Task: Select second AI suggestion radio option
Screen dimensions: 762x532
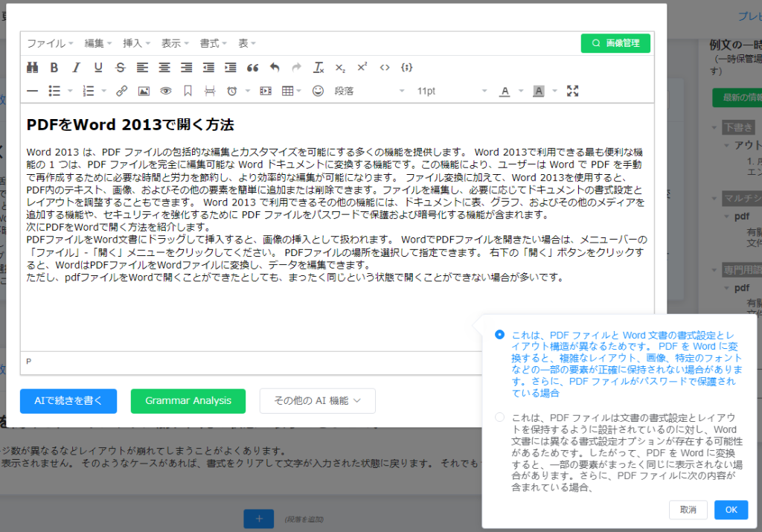Action: click(x=499, y=417)
